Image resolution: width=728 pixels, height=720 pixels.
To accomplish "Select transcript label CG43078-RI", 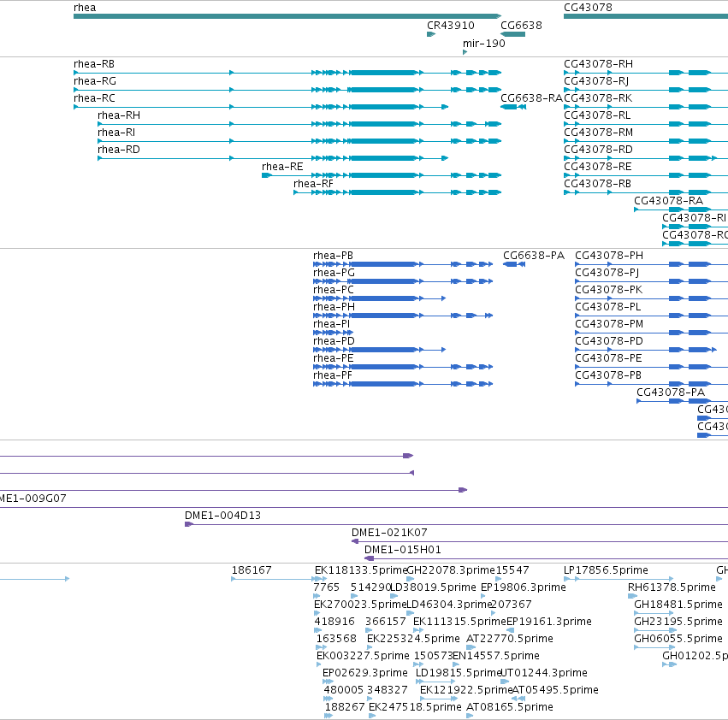I will tap(694, 218).
